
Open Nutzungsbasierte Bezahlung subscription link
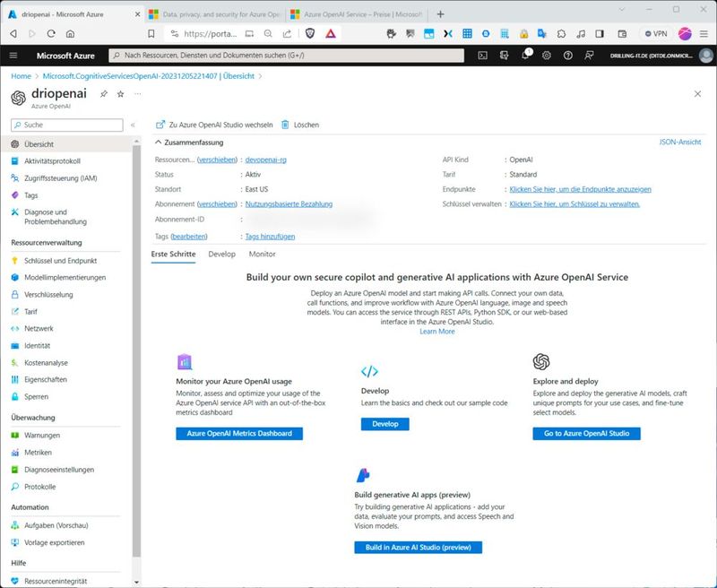tap(289, 204)
